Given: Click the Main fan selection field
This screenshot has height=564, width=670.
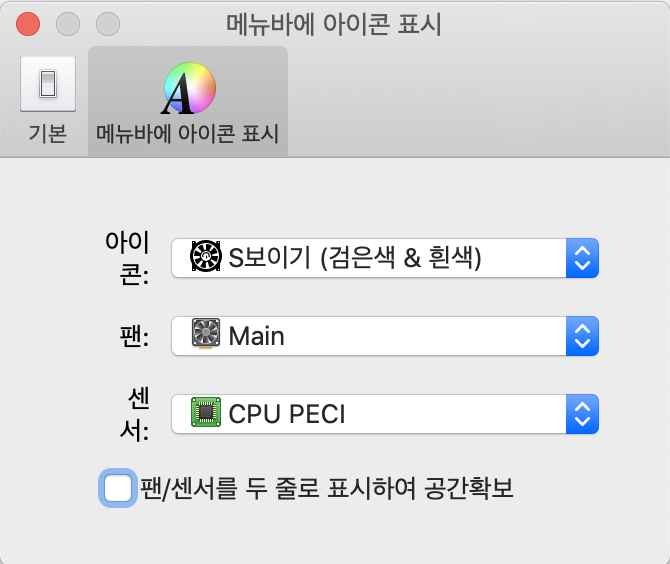Looking at the screenshot, I should 385,336.
